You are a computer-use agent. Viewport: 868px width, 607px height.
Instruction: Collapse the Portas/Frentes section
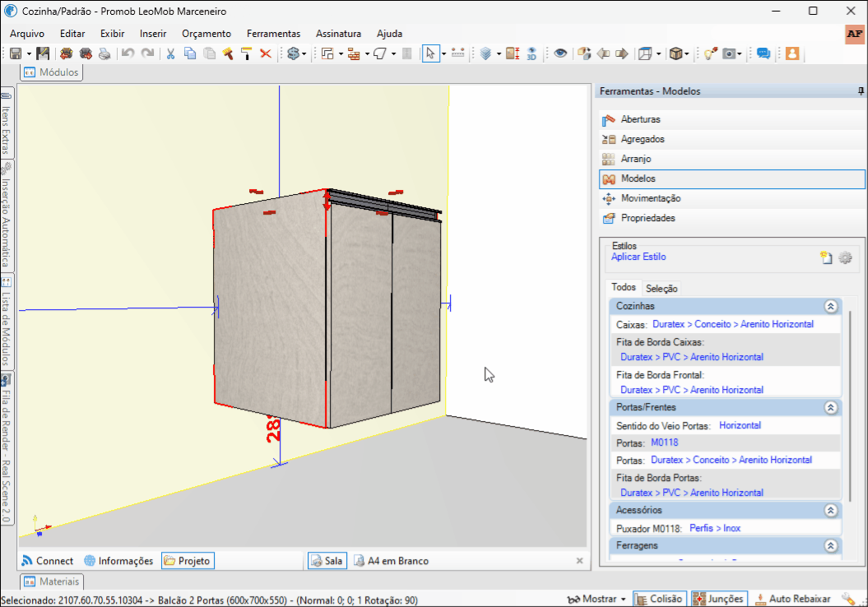point(830,407)
